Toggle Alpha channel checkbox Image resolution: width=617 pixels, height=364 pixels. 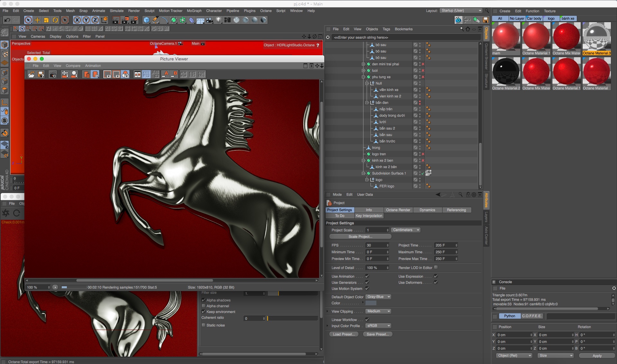point(203,306)
